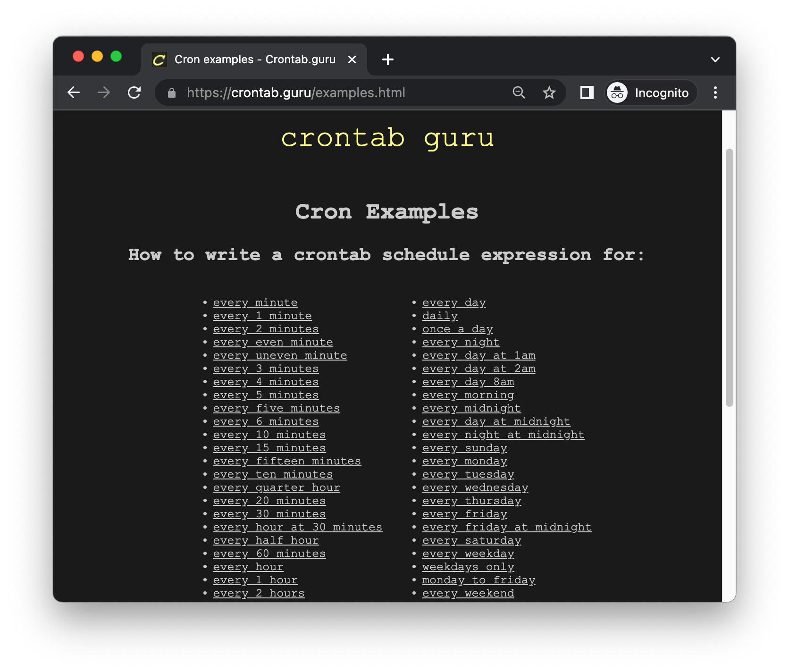
Task: Open the 'every 2 minutes' link
Action: click(266, 329)
